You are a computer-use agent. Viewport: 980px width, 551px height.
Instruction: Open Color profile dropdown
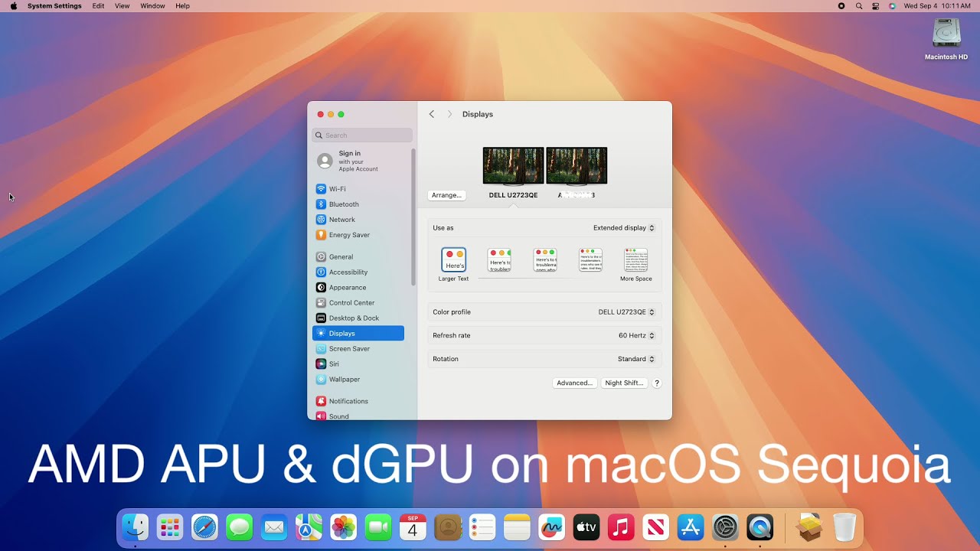(626, 312)
